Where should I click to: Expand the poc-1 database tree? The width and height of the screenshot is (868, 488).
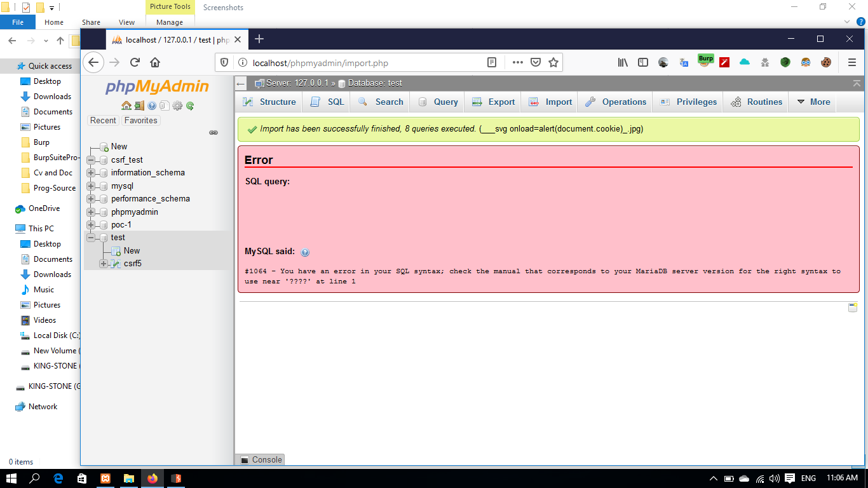91,224
